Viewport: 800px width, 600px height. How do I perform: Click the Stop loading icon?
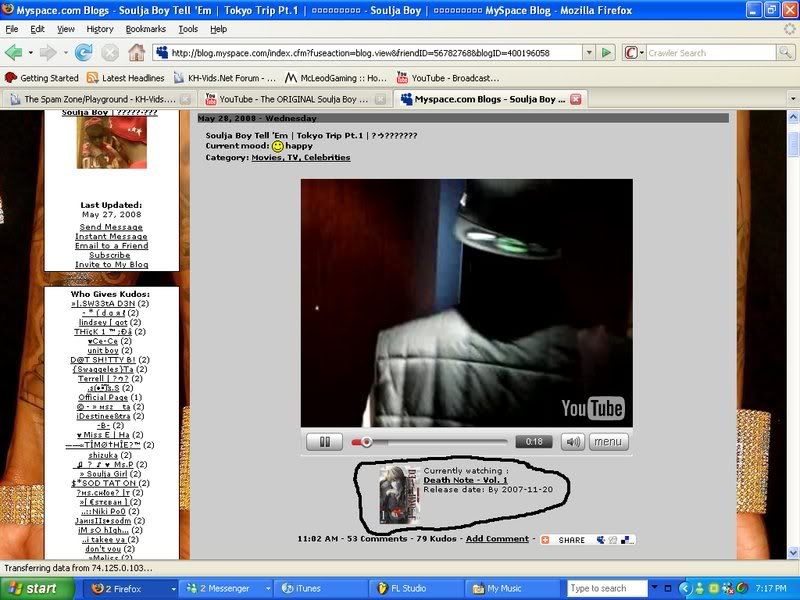point(109,53)
